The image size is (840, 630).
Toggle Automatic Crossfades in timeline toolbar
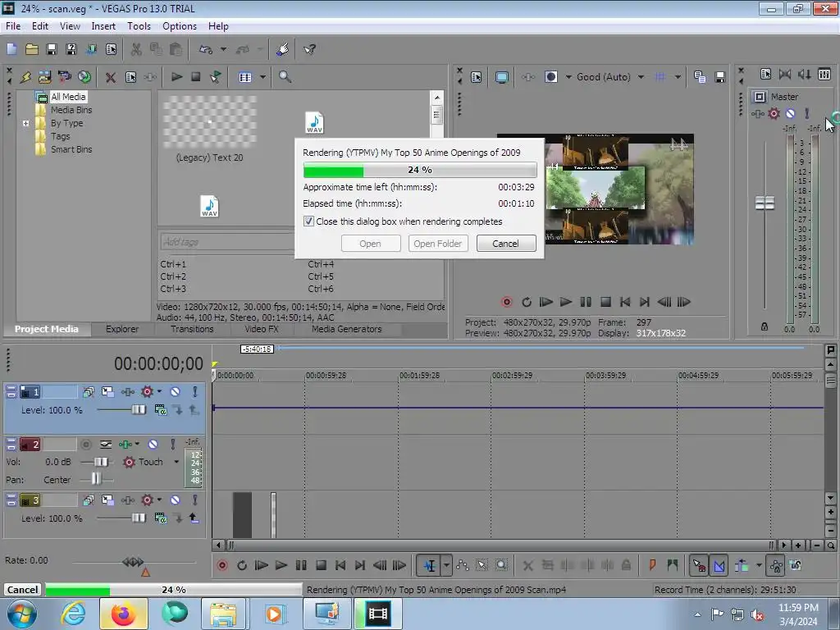pos(719,565)
